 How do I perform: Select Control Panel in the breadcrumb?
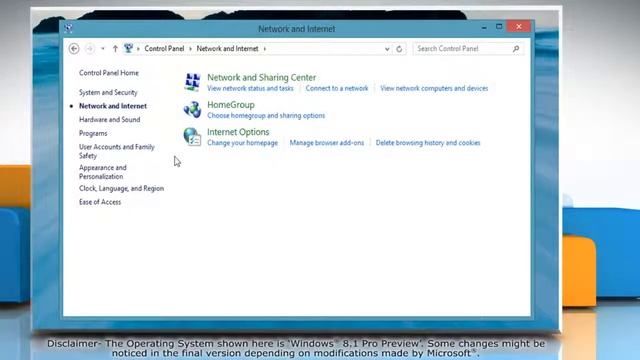pos(164,49)
